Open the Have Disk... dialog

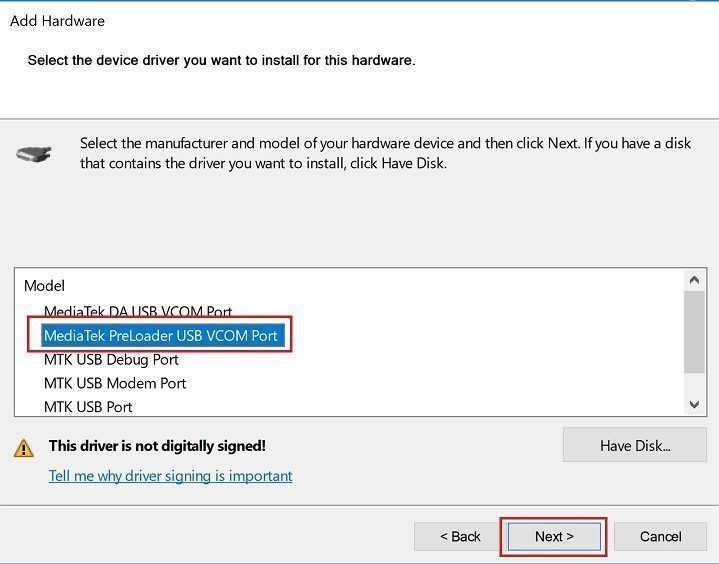pos(634,446)
